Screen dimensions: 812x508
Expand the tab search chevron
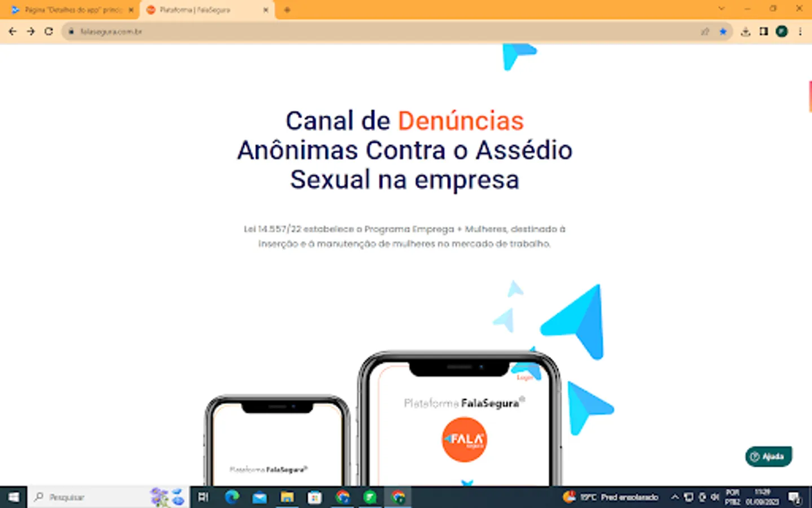721,8
